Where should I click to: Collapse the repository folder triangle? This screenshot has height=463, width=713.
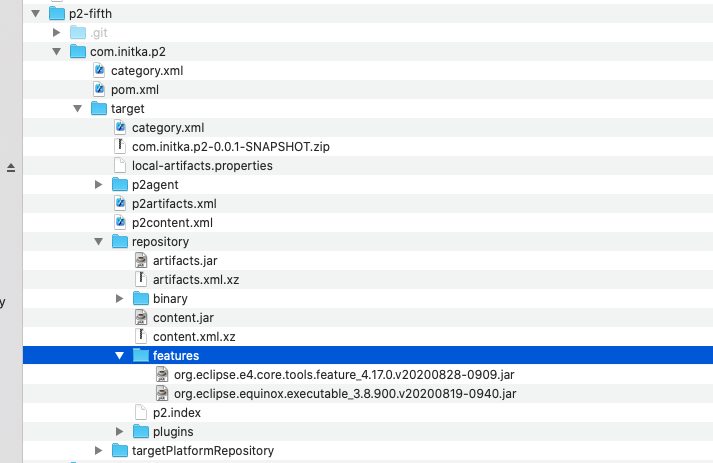tap(98, 242)
